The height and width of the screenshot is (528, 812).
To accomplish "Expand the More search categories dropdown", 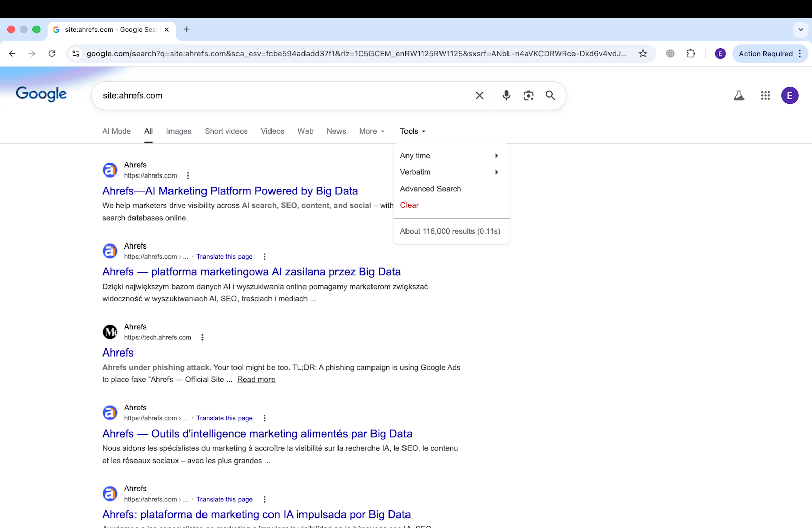I will (371, 131).
